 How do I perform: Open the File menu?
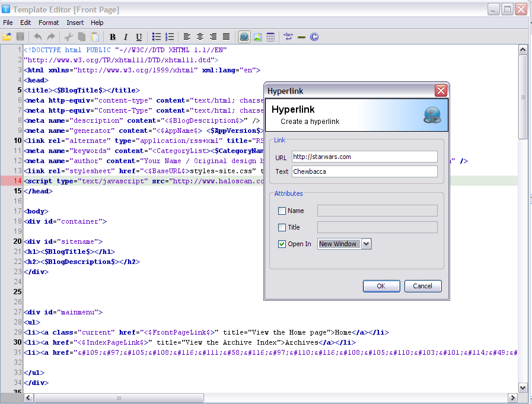click(8, 23)
